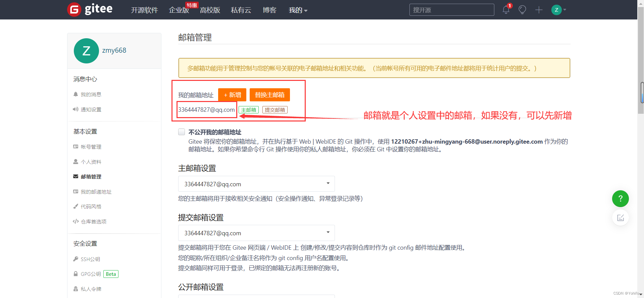Click the 公开邮箱设置 section heading

tap(201, 287)
